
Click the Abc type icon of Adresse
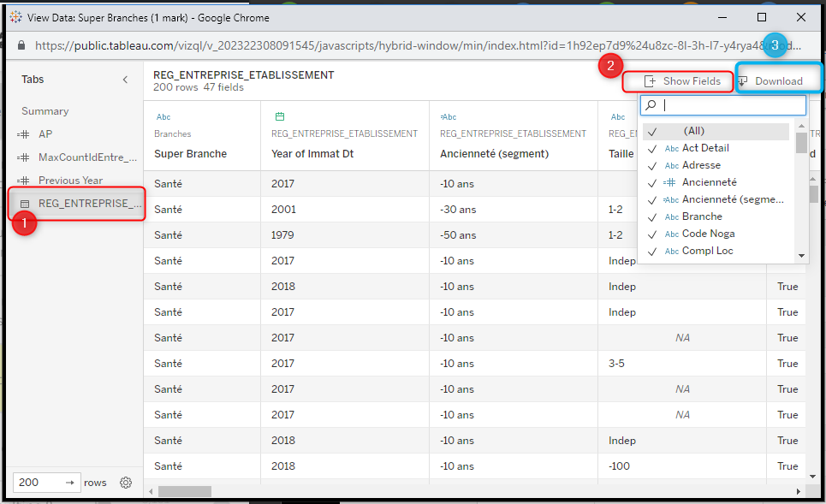pos(672,166)
